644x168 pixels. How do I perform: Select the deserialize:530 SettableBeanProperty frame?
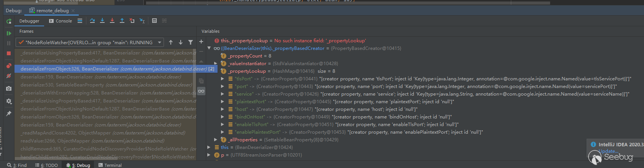pyautogui.click(x=105, y=85)
